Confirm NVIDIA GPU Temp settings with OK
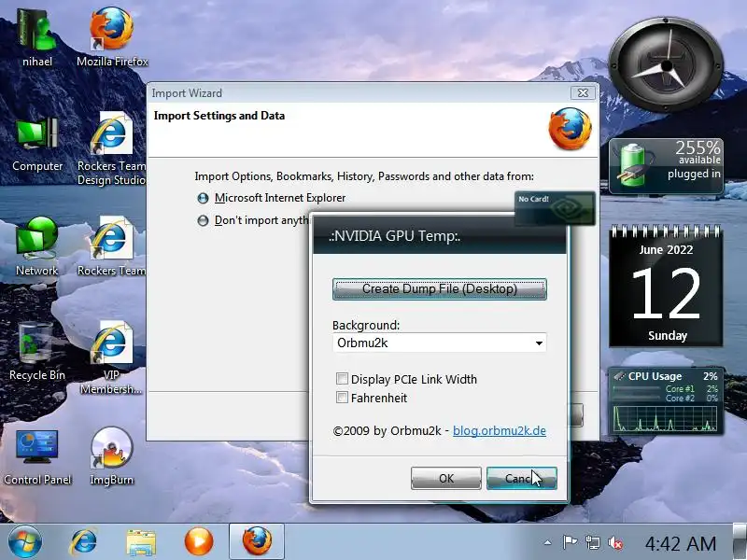 [446, 478]
